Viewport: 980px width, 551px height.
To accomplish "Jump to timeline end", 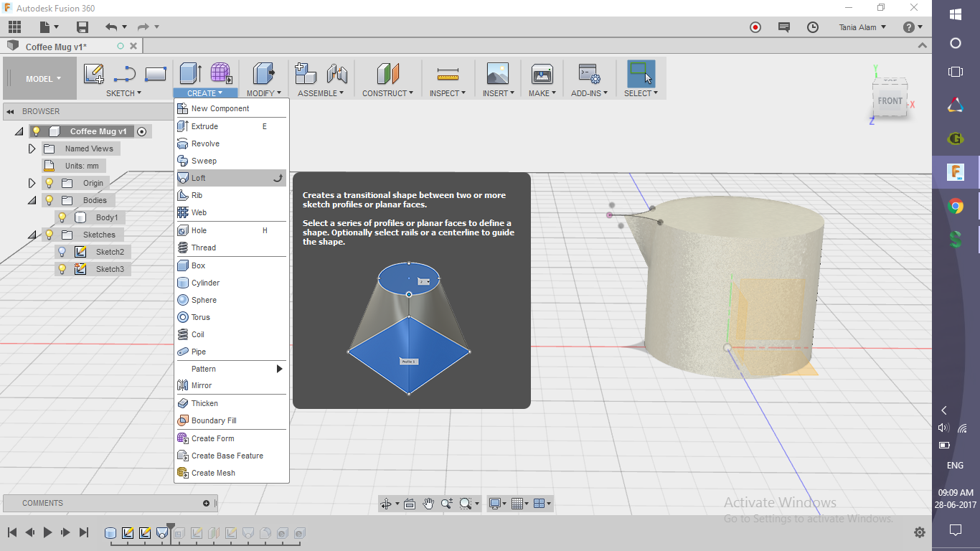I will [x=83, y=532].
